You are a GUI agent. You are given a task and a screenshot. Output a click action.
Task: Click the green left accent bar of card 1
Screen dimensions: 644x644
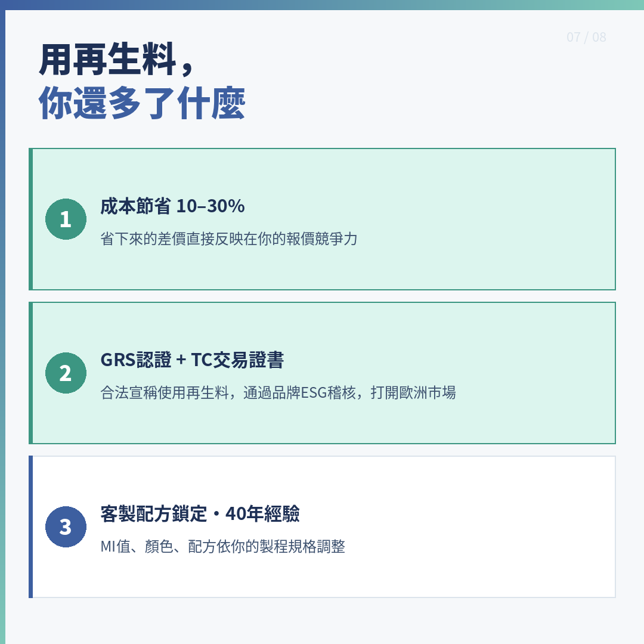point(30,219)
